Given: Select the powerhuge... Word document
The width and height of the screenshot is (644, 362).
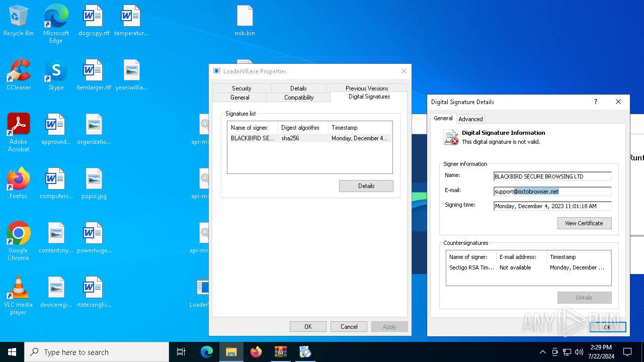Looking at the screenshot, I should pos(94,238).
